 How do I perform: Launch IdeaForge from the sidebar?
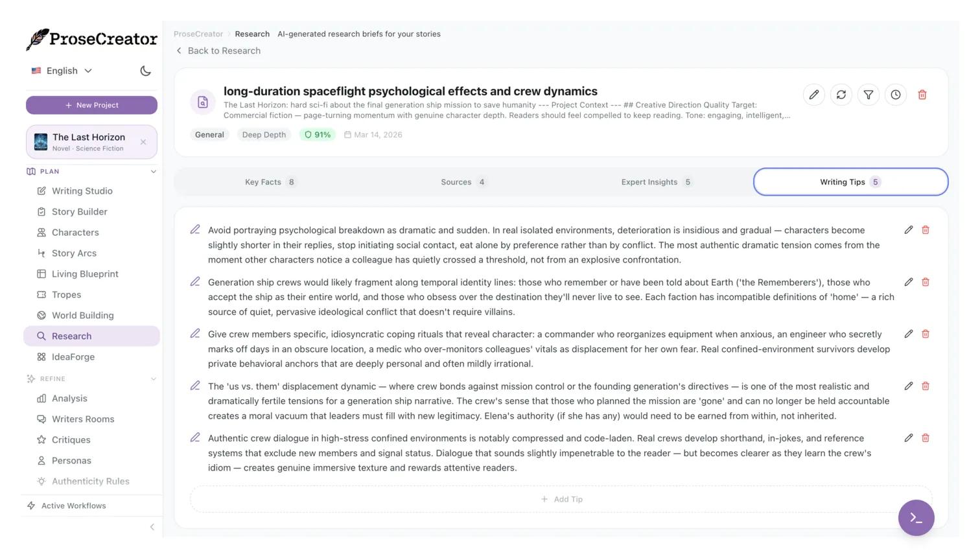73,356
